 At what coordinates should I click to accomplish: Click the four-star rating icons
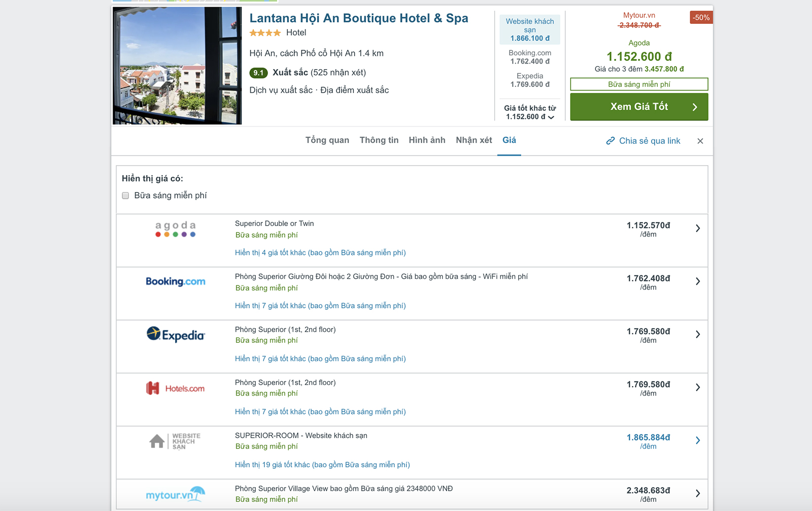tap(265, 33)
